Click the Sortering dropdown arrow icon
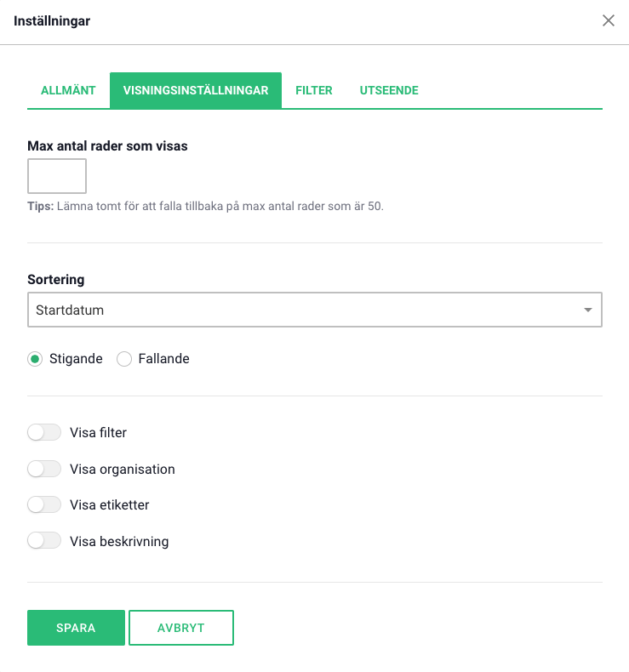The image size is (629, 672). 587,310
